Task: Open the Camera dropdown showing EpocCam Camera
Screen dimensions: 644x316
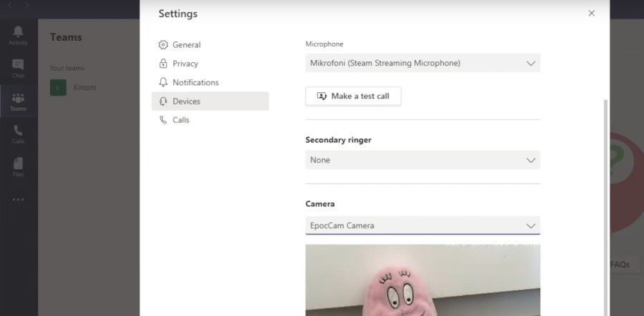Action: (x=423, y=225)
